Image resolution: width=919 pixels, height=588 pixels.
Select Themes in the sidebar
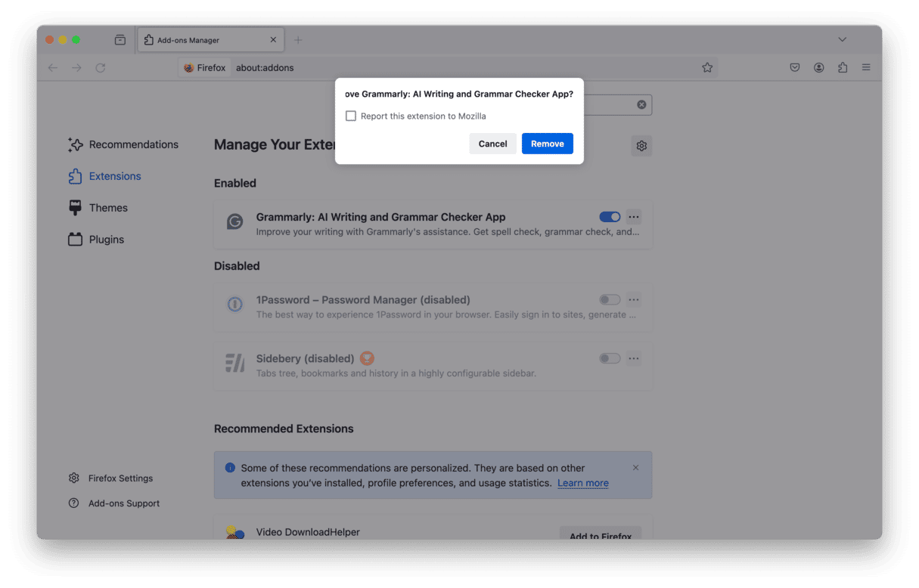pos(108,208)
